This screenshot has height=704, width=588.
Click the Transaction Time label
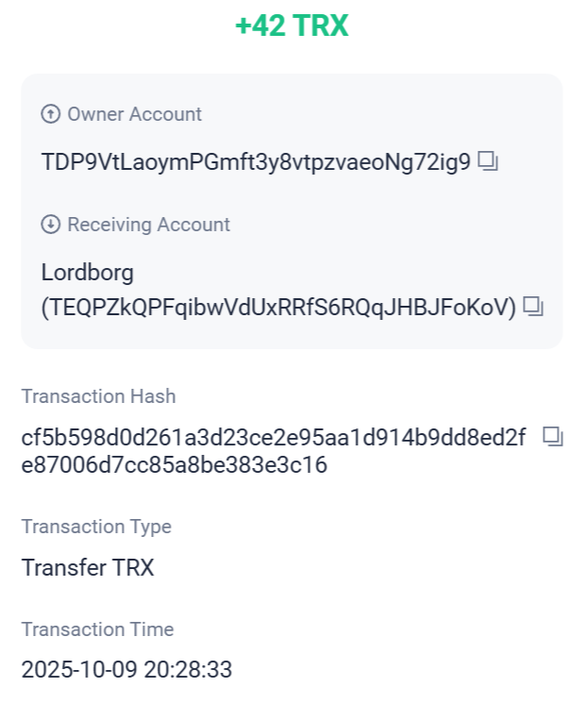click(98, 629)
